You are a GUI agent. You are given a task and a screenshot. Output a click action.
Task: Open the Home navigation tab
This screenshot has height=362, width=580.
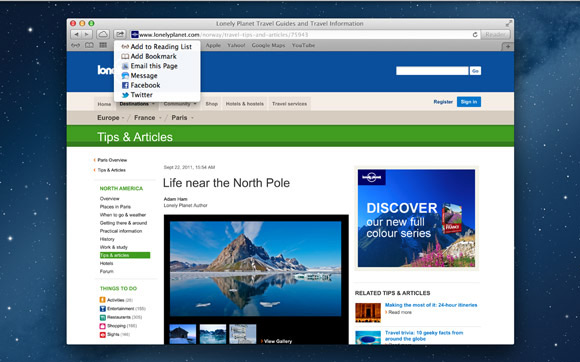104,104
